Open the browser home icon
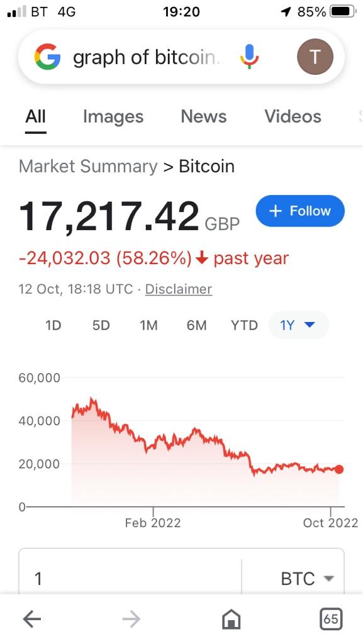 (x=231, y=619)
